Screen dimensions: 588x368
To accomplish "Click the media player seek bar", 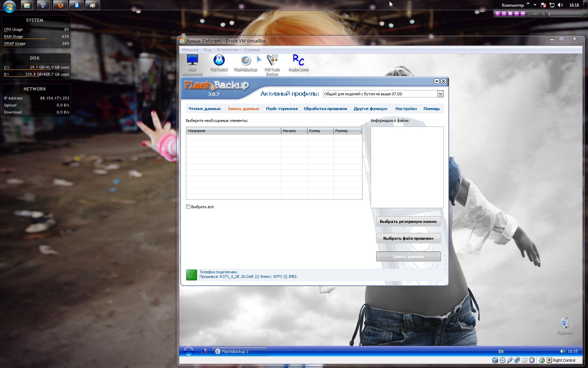I will 566,14.
